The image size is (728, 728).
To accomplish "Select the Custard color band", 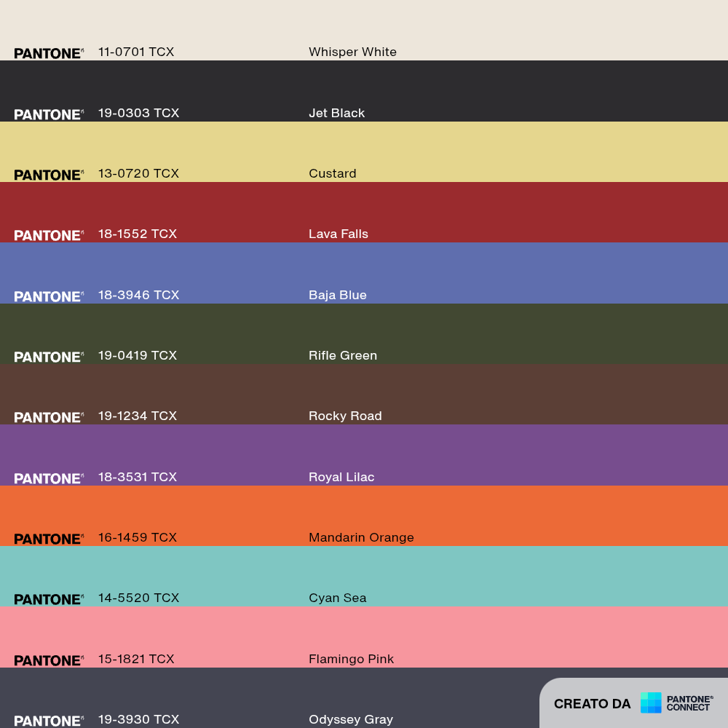I will pos(364,152).
